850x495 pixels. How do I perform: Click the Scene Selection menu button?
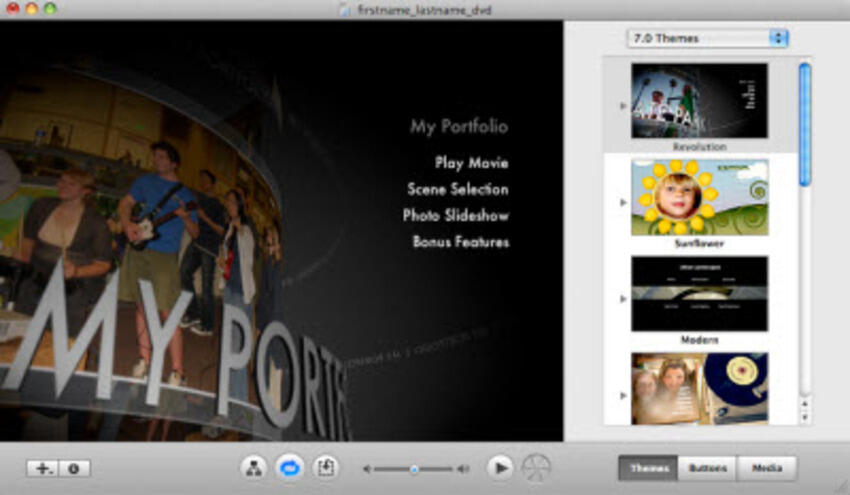[458, 189]
